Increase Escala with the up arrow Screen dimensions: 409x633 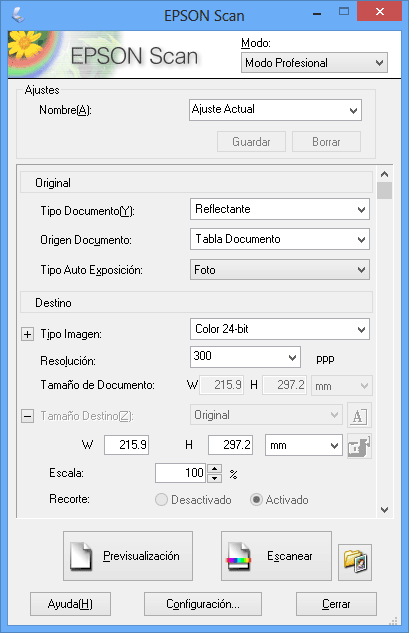click(214, 469)
